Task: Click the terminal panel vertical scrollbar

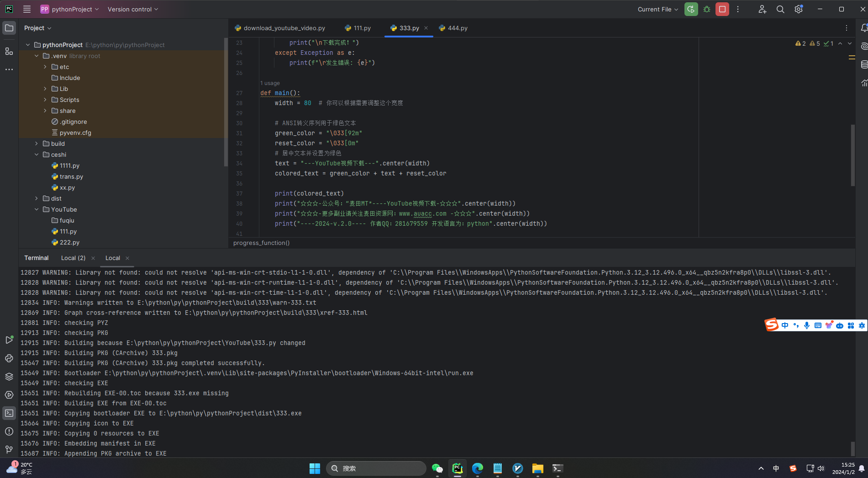Action: tap(852, 448)
